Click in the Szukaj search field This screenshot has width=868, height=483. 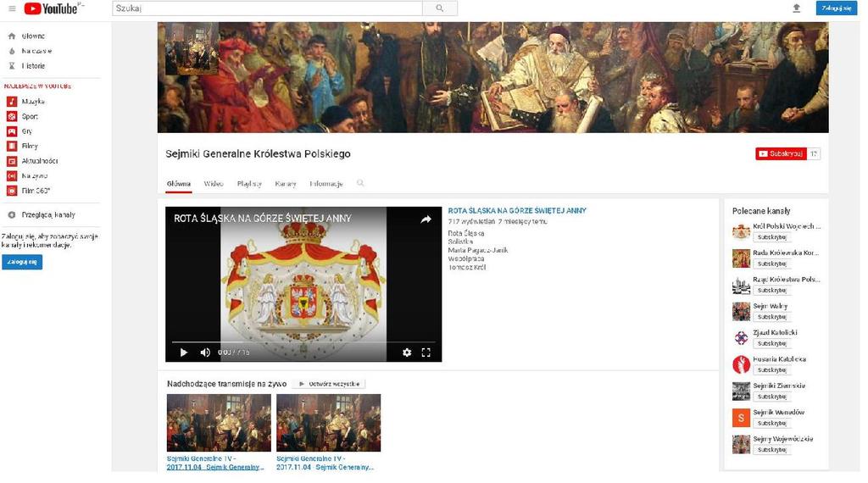click(267, 8)
